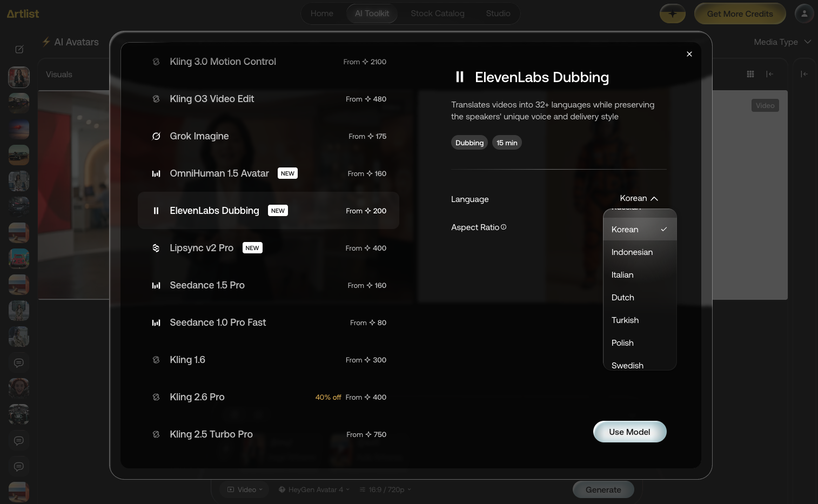
Task: Open the first chat bubble sidebar icon
Action: (19, 363)
